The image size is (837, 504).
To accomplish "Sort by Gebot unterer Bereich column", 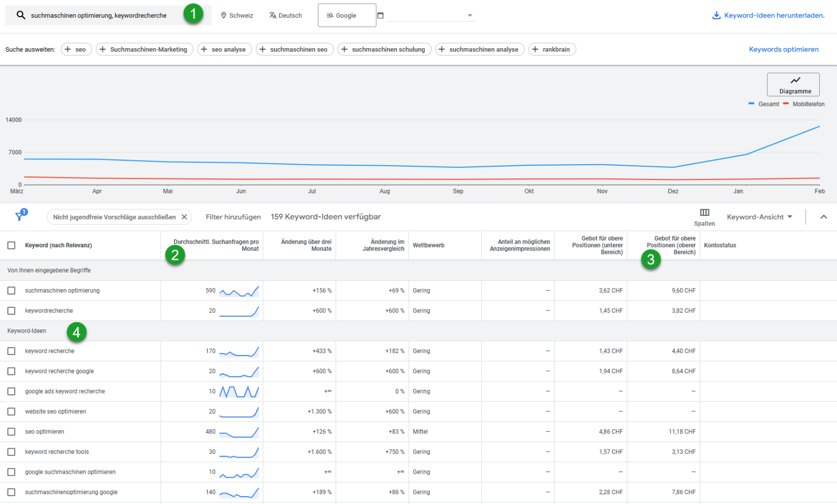I will tap(597, 245).
